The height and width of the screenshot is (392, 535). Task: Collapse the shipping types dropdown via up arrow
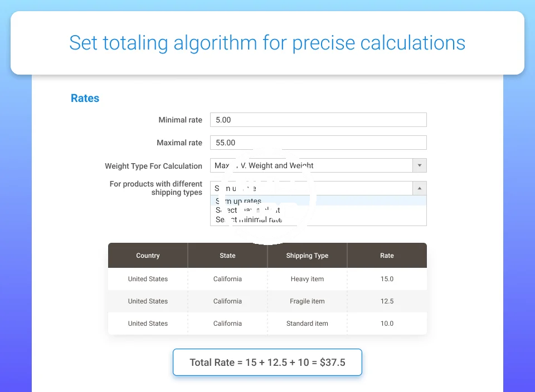click(420, 188)
